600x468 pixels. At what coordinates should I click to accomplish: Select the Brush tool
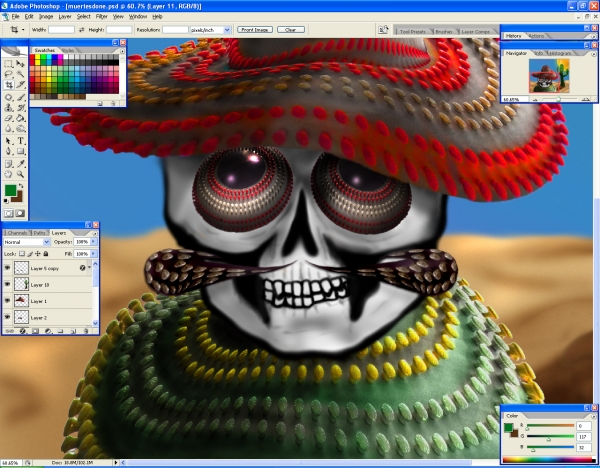(20, 97)
